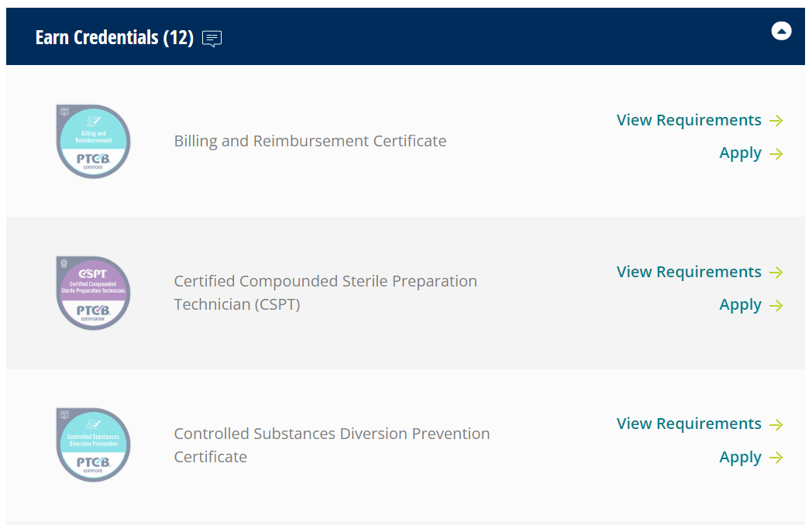812x525 pixels.
Task: Click the Controlled Substances Diversion Prevention badge
Action: 93,445
